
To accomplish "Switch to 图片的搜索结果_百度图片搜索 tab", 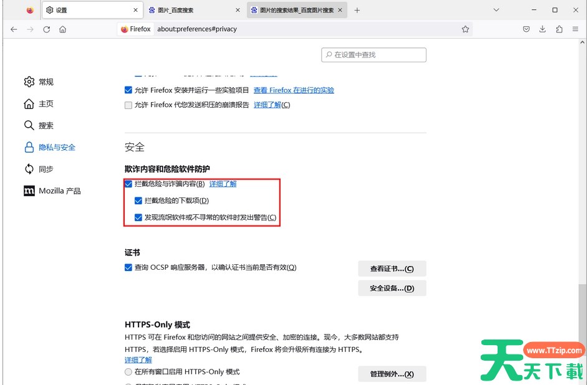I will tap(297, 10).
